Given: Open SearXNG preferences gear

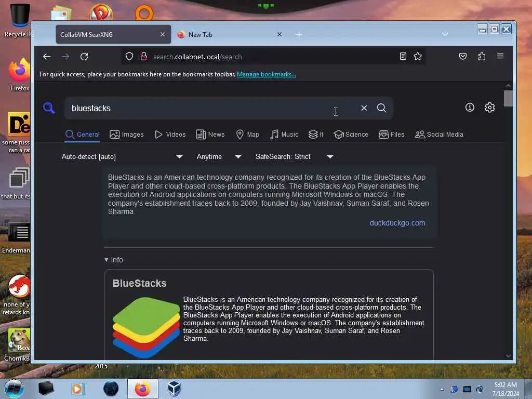Looking at the screenshot, I should coord(489,108).
